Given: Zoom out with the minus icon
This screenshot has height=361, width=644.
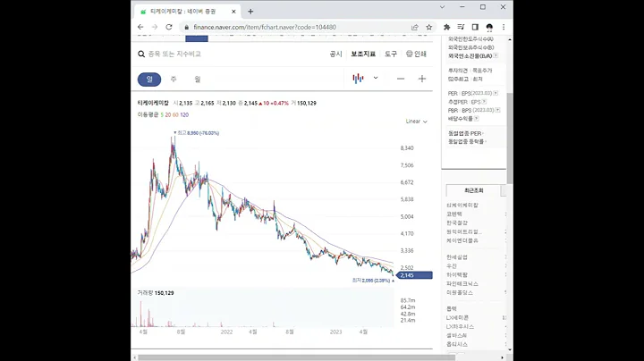Looking at the screenshot, I should tap(401, 79).
